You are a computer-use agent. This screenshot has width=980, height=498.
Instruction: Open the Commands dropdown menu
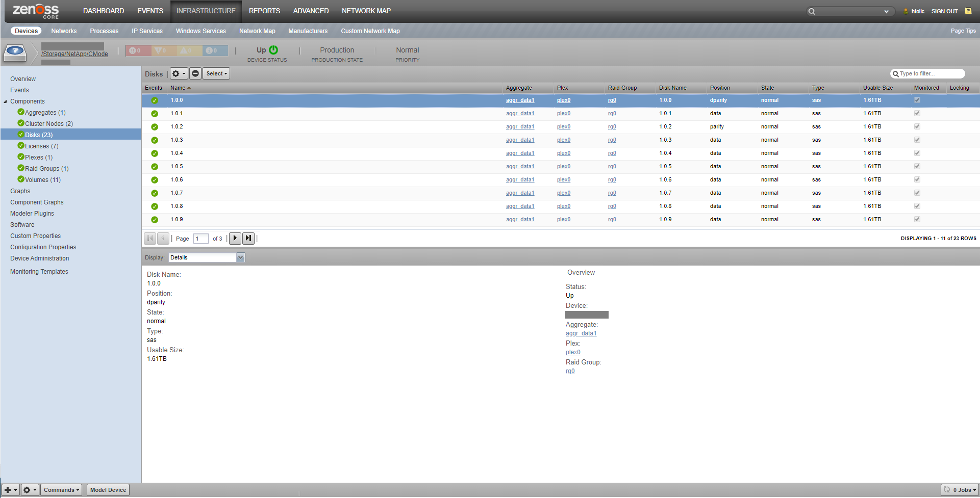pos(61,490)
